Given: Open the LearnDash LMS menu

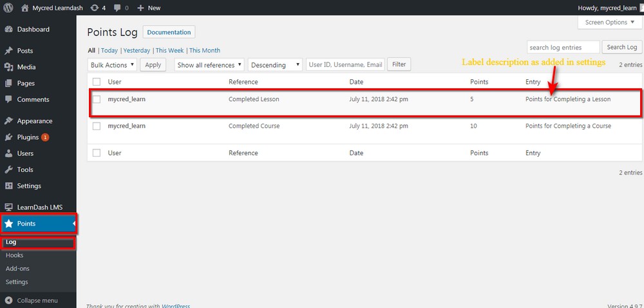Looking at the screenshot, I should pos(38,207).
